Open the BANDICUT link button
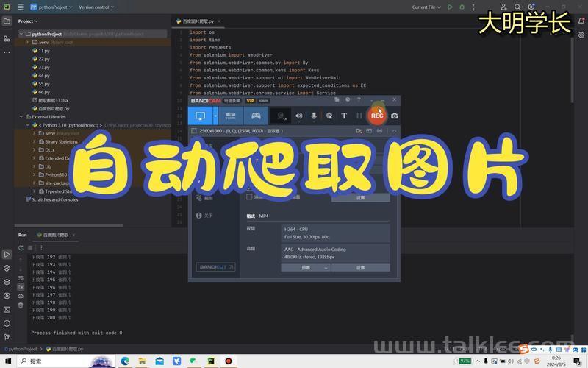The height and width of the screenshot is (368, 588). tap(215, 267)
